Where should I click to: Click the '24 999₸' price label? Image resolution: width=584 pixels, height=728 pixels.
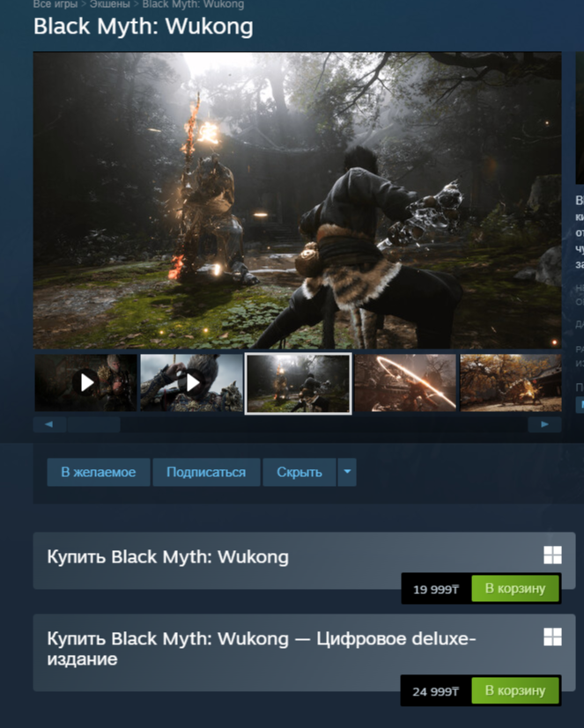pos(436,691)
